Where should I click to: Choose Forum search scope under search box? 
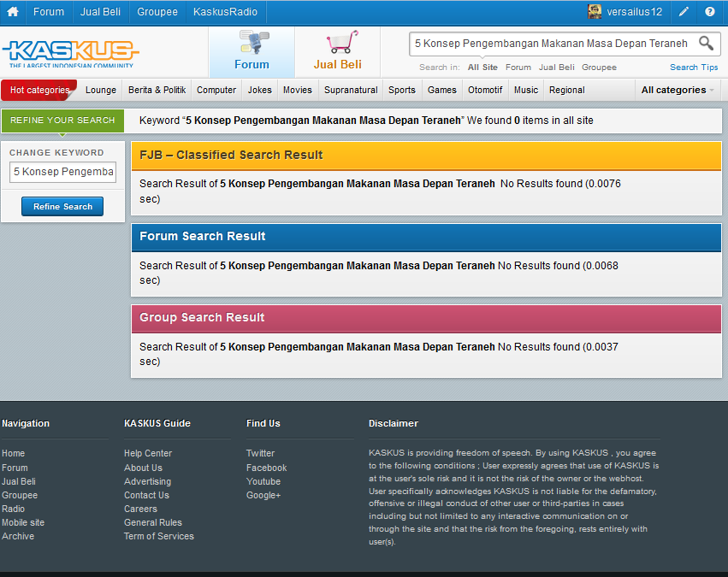click(518, 68)
